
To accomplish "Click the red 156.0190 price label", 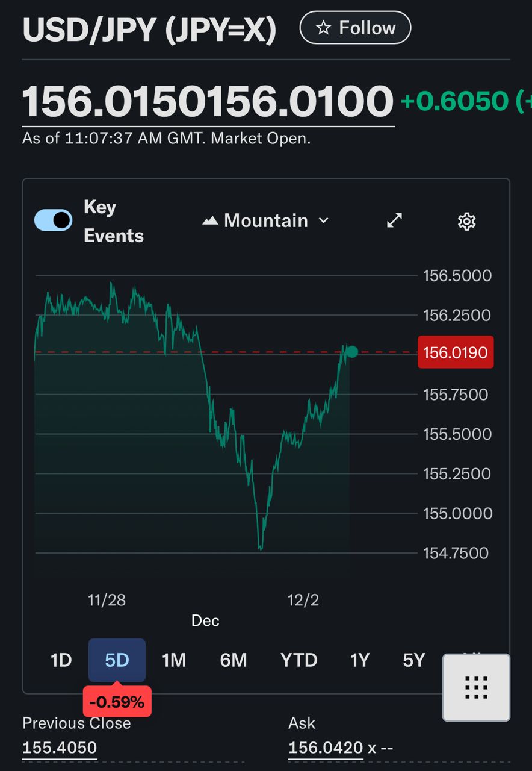I will click(x=456, y=352).
